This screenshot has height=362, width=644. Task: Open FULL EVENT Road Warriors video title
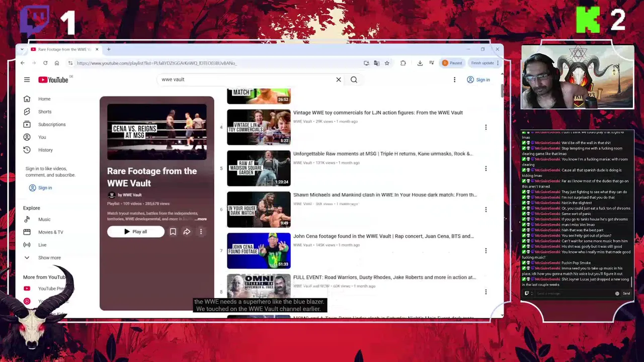[384, 278]
